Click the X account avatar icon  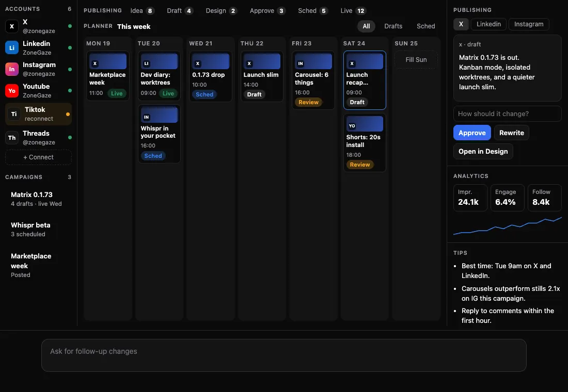pyautogui.click(x=12, y=26)
